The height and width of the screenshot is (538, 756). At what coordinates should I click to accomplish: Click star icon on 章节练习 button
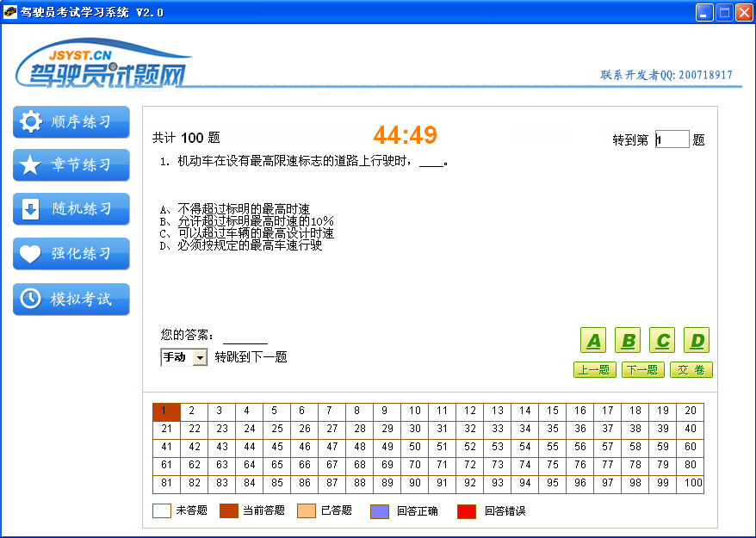30,165
